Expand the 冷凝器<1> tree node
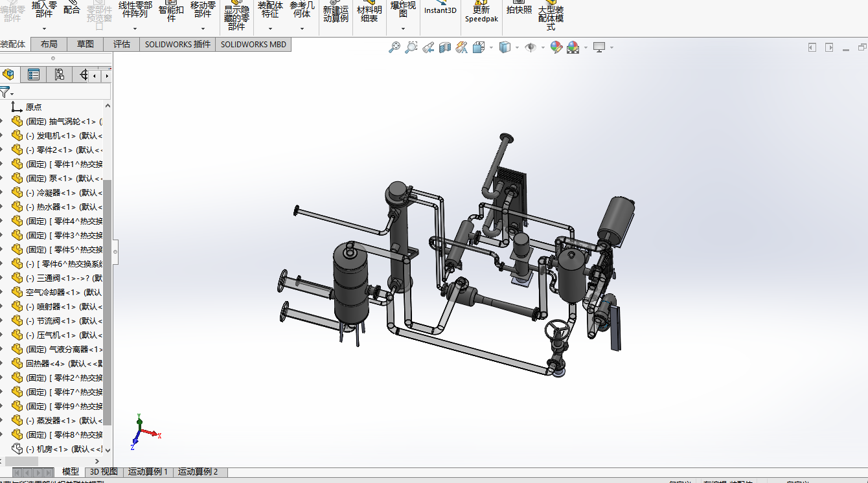Image resolution: width=868 pixels, height=483 pixels. (x=2, y=193)
